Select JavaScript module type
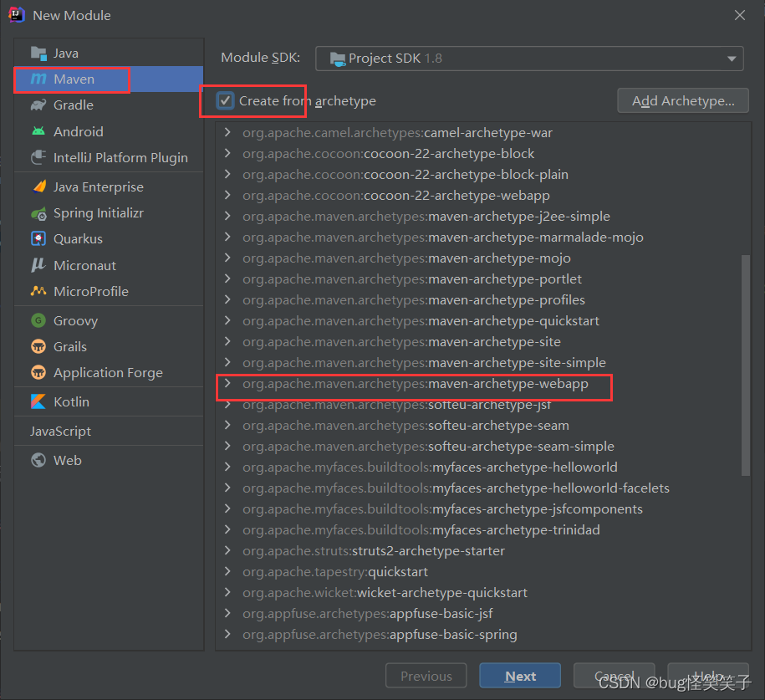This screenshot has width=765, height=700. pos(109,431)
